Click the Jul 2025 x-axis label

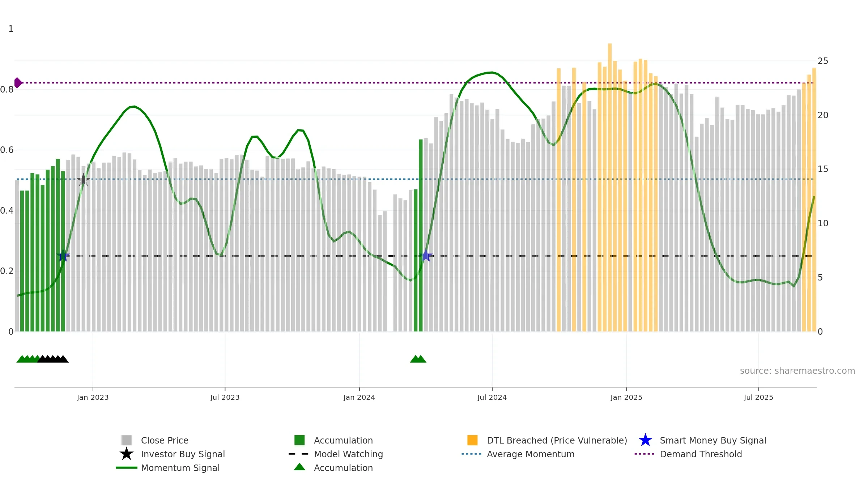pyautogui.click(x=758, y=397)
